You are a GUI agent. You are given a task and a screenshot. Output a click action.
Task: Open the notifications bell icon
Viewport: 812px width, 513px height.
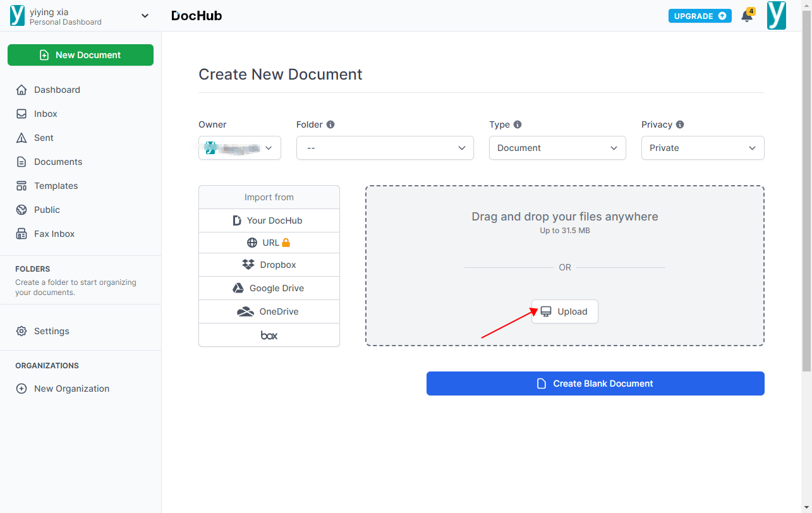747,16
